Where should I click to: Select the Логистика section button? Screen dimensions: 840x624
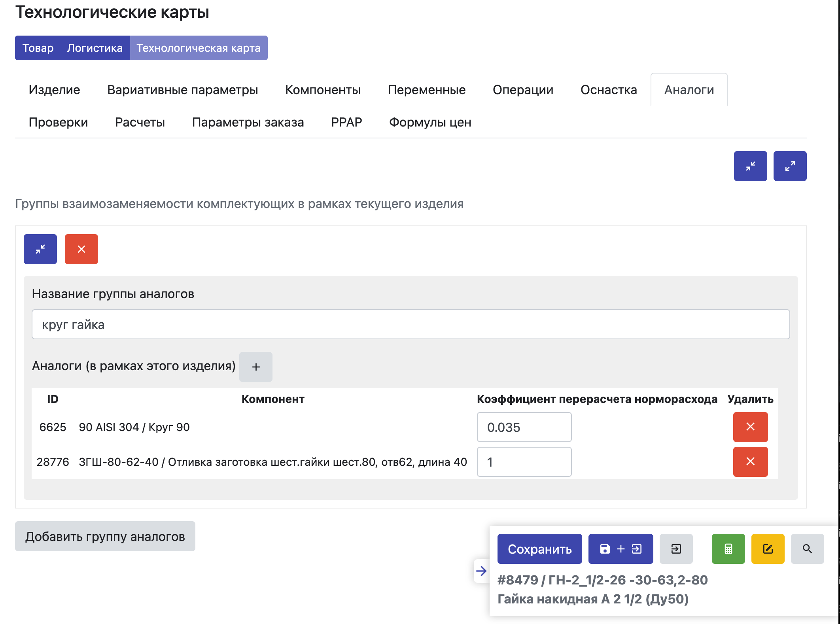[95, 48]
